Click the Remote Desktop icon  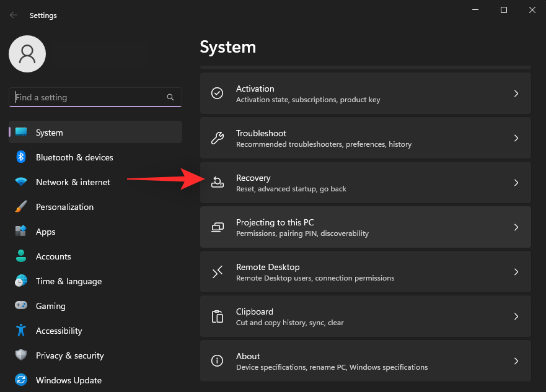coord(217,272)
